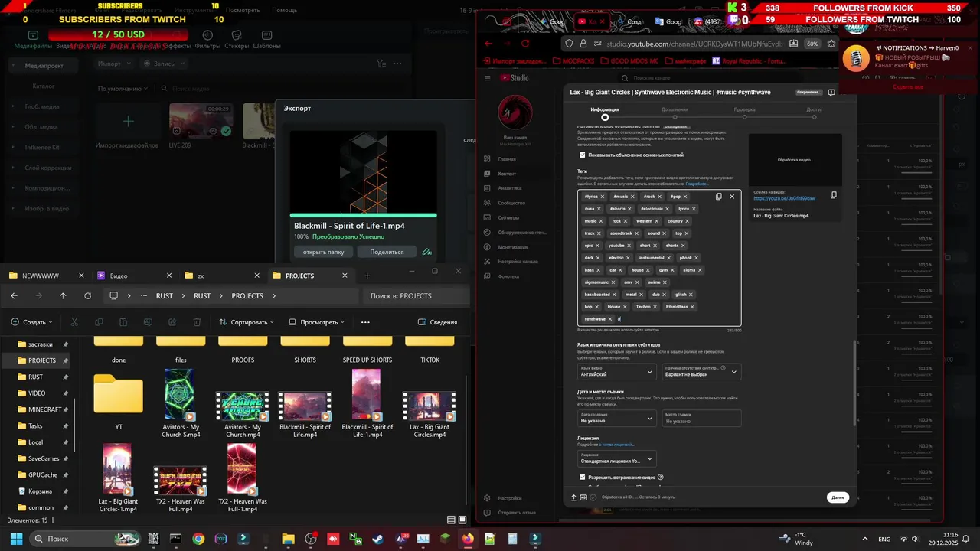
Task: Open the Лицензия dropdown
Action: click(x=617, y=458)
